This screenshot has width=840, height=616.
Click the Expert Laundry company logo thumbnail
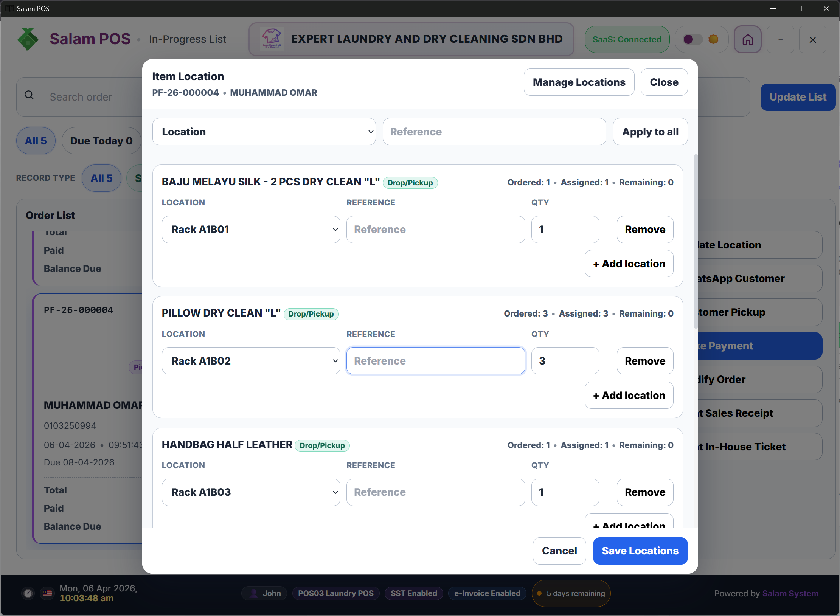[x=272, y=39]
